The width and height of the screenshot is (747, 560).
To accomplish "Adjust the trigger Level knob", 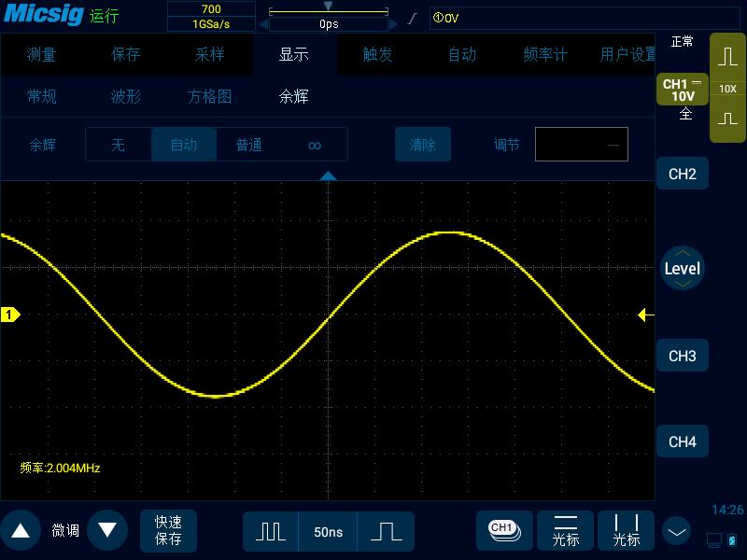I will 683,269.
